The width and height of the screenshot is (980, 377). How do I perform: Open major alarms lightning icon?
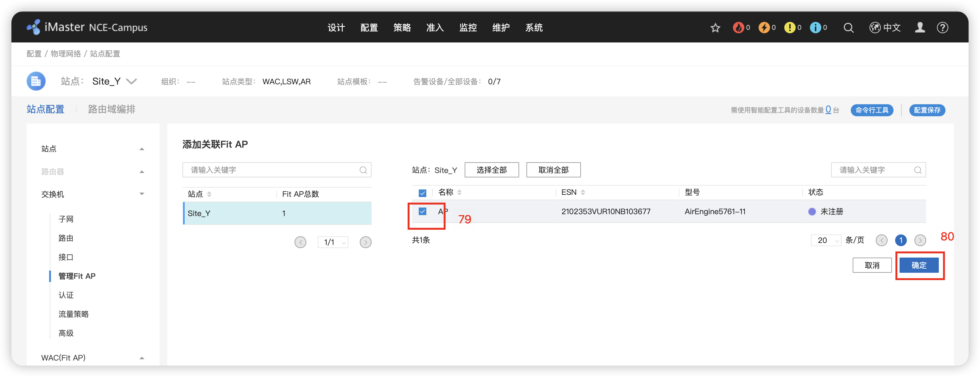[764, 28]
